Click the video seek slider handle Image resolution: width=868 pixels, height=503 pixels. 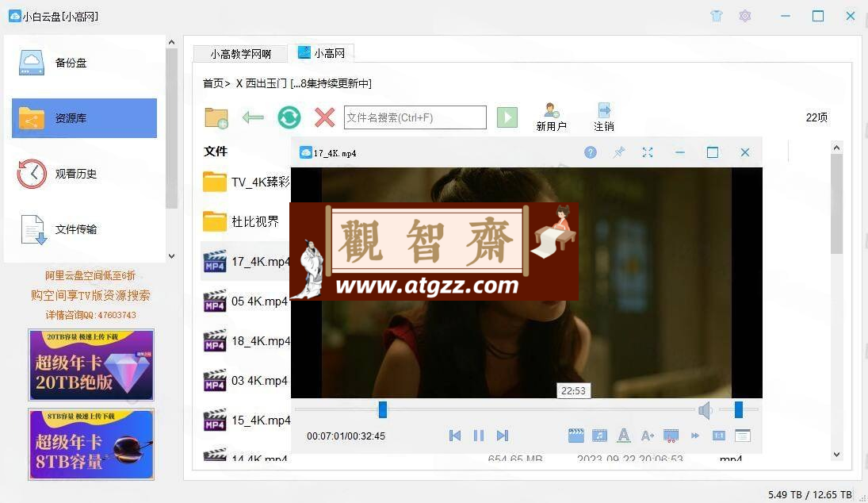pos(383,410)
